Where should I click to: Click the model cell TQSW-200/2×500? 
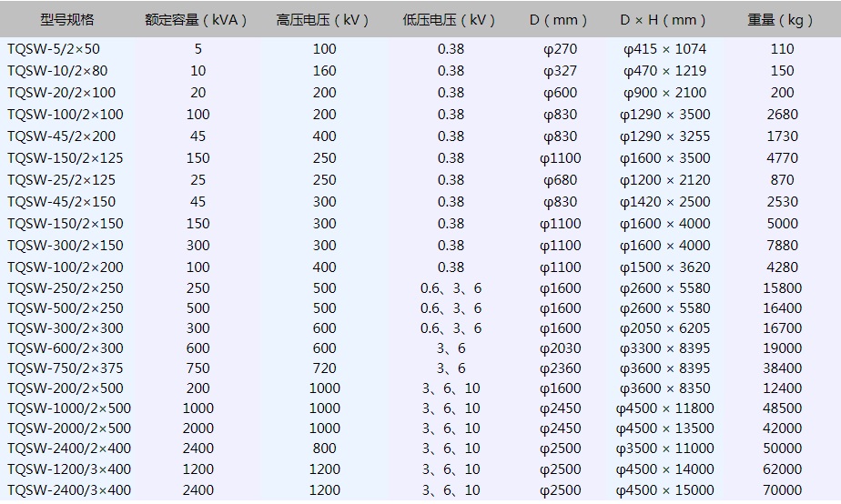tap(65, 388)
